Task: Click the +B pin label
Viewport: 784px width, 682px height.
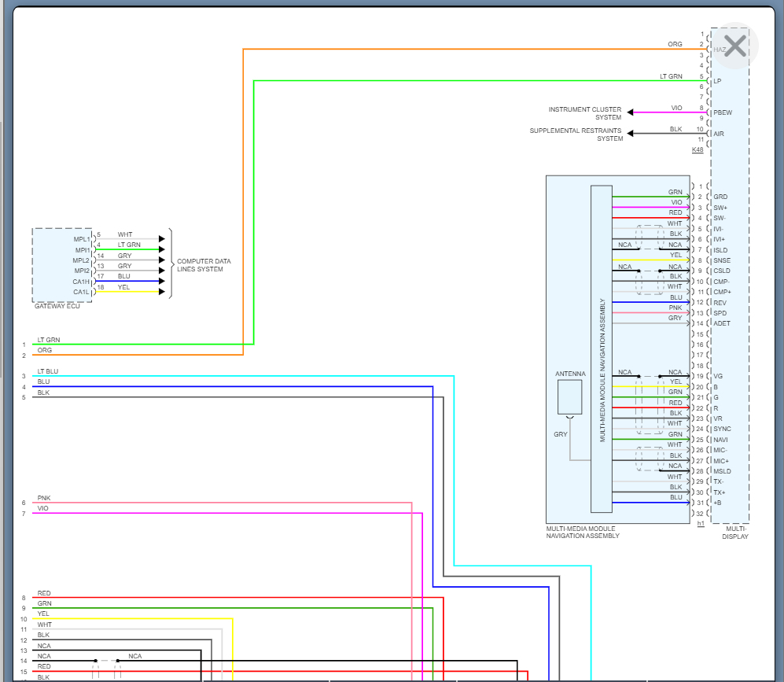Action: (719, 503)
